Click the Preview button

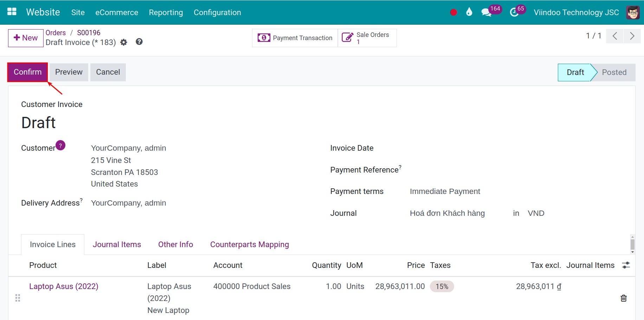69,72
